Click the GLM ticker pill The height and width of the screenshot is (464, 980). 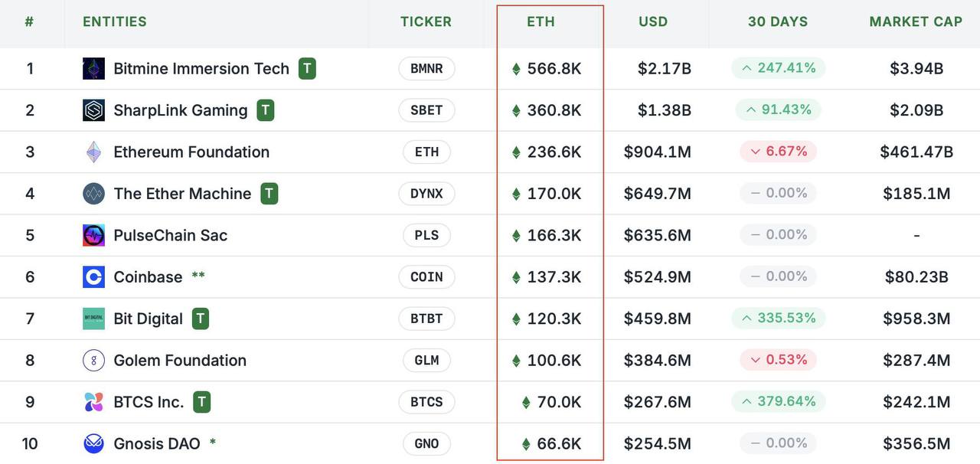pos(426,360)
